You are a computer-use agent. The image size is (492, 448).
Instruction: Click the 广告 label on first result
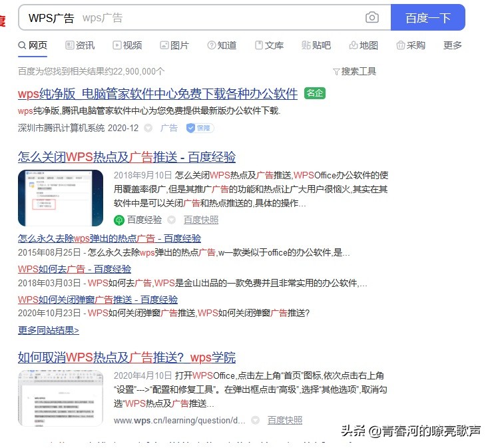pos(169,128)
